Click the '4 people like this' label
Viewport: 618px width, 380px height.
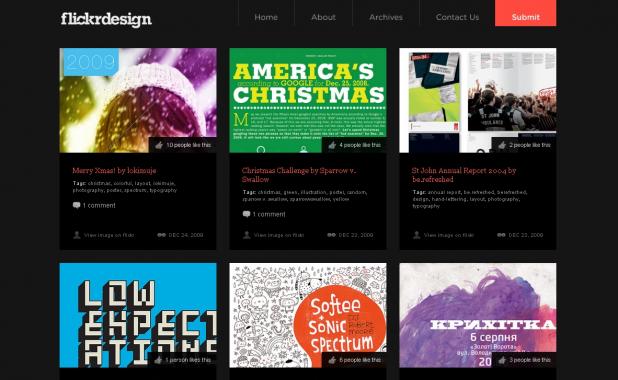coord(360,145)
